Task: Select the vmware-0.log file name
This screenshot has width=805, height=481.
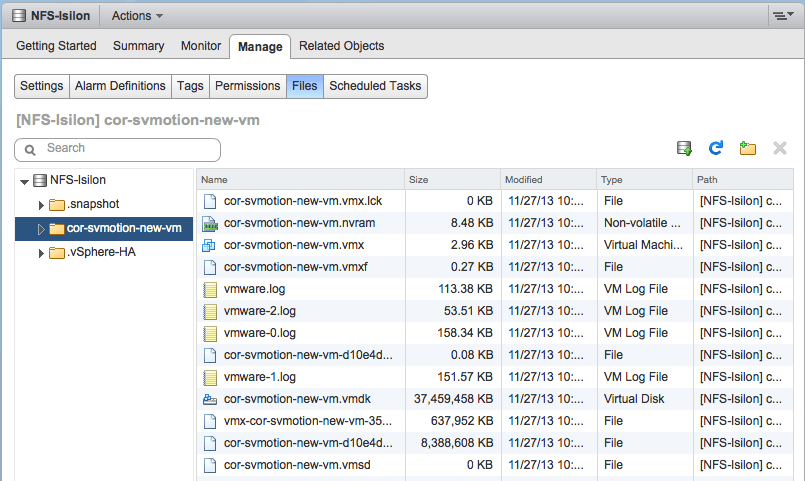Action: [x=260, y=333]
